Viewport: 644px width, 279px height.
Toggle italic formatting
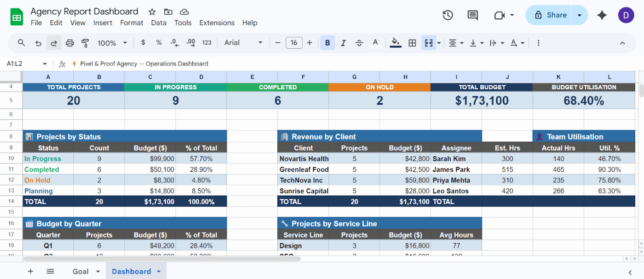tap(343, 42)
